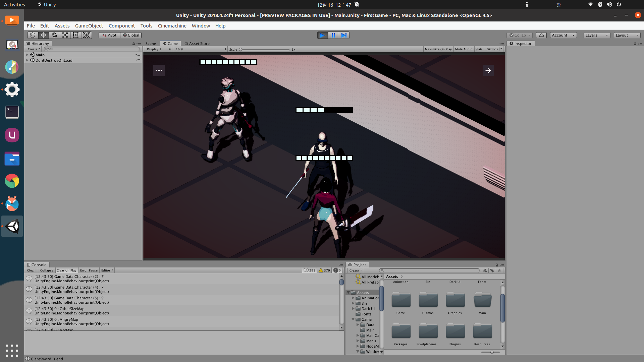Click the three-dots menu in game view
Viewport: 644px width, 362px height.
click(x=159, y=70)
